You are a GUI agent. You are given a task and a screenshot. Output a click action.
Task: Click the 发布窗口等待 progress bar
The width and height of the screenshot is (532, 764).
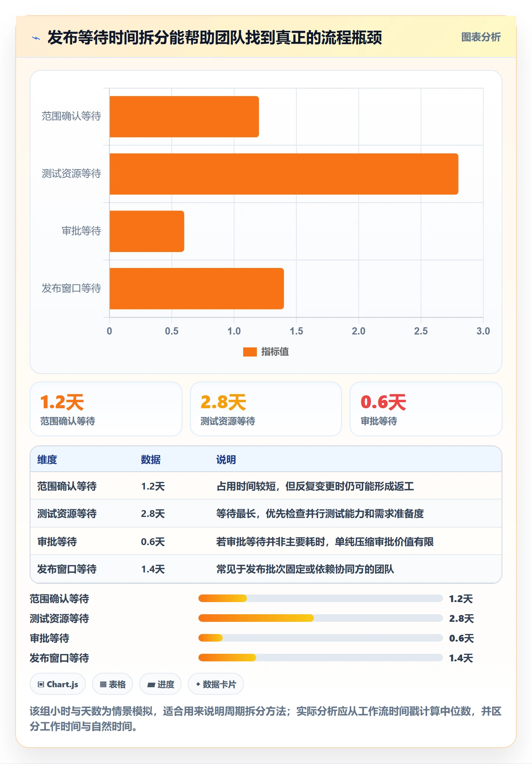320,658
